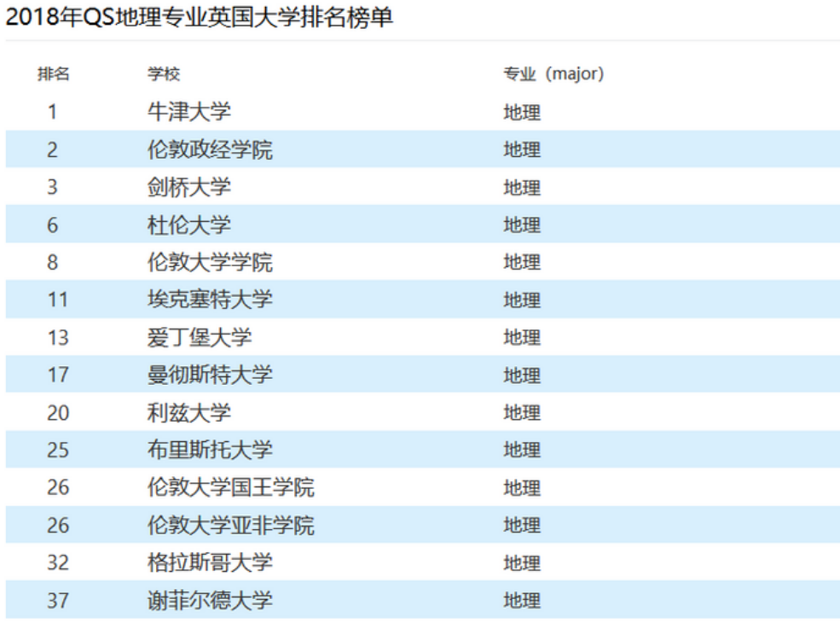This screenshot has width=840, height=623.
Task: Select 伦敦大学亚非学院 school name
Action: click(231, 525)
